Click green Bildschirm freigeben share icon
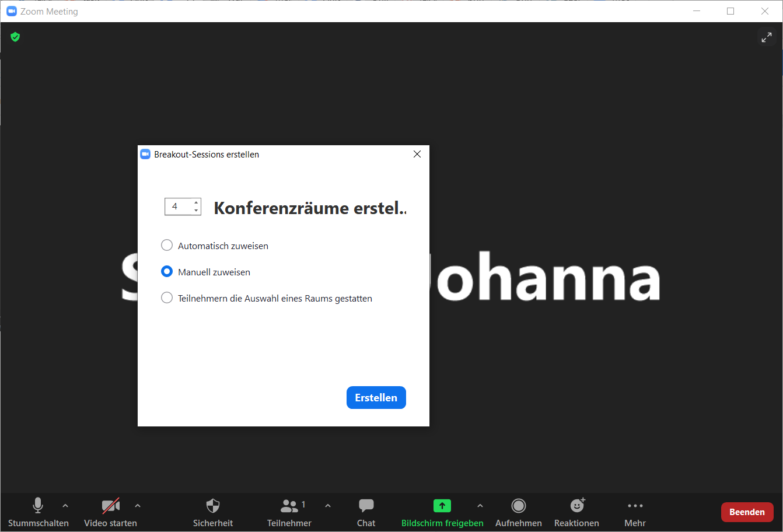Screen dimensions: 783x532 442,506
